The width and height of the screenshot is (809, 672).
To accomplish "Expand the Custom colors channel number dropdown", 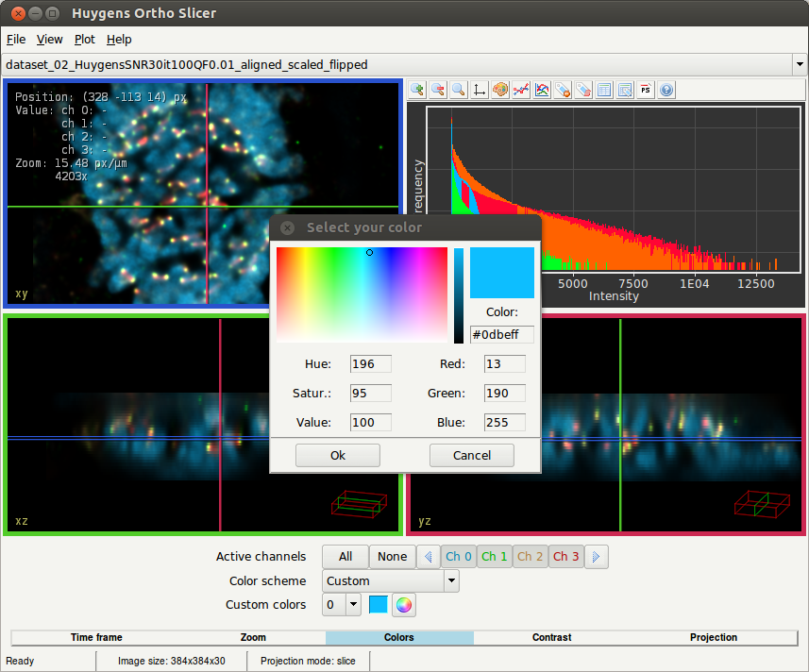I will point(353,605).
